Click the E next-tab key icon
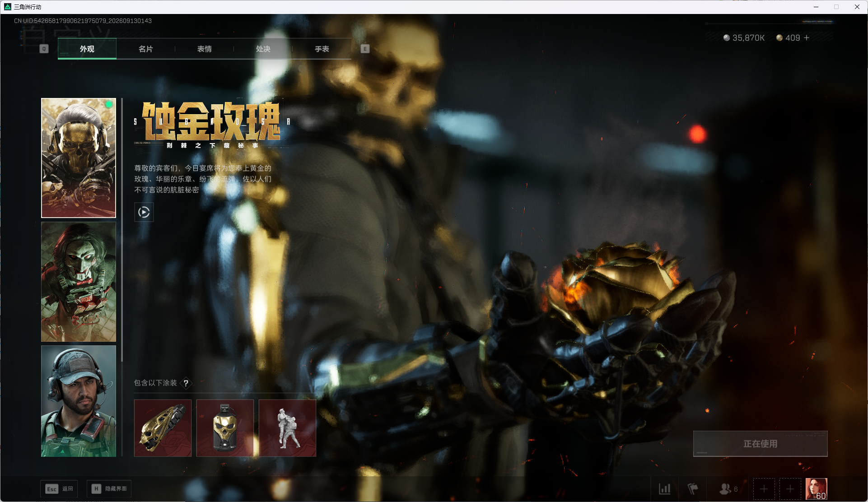 pyautogui.click(x=365, y=49)
